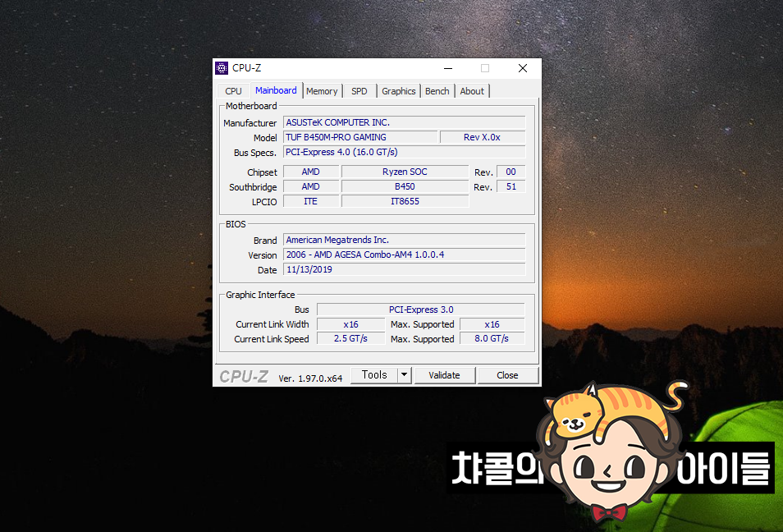Select current link speed 2.5 GT/s

351,339
